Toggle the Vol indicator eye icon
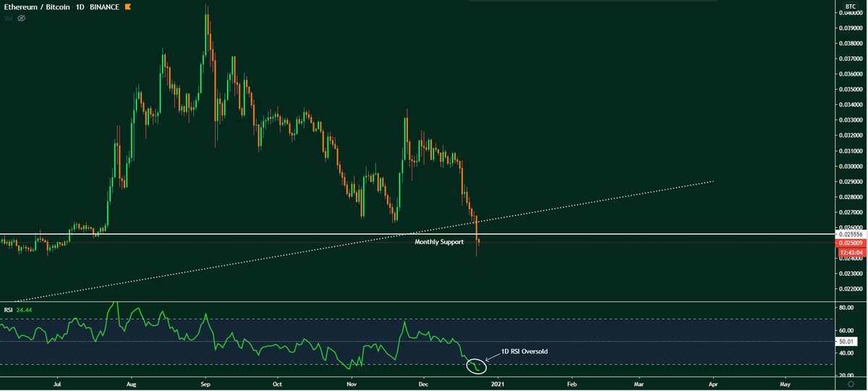 click(x=21, y=17)
